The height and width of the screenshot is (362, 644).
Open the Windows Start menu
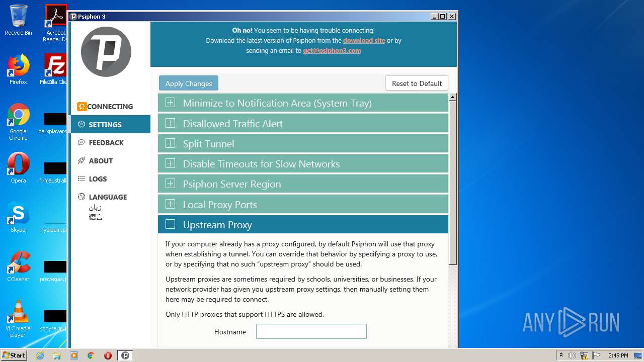tap(14, 355)
